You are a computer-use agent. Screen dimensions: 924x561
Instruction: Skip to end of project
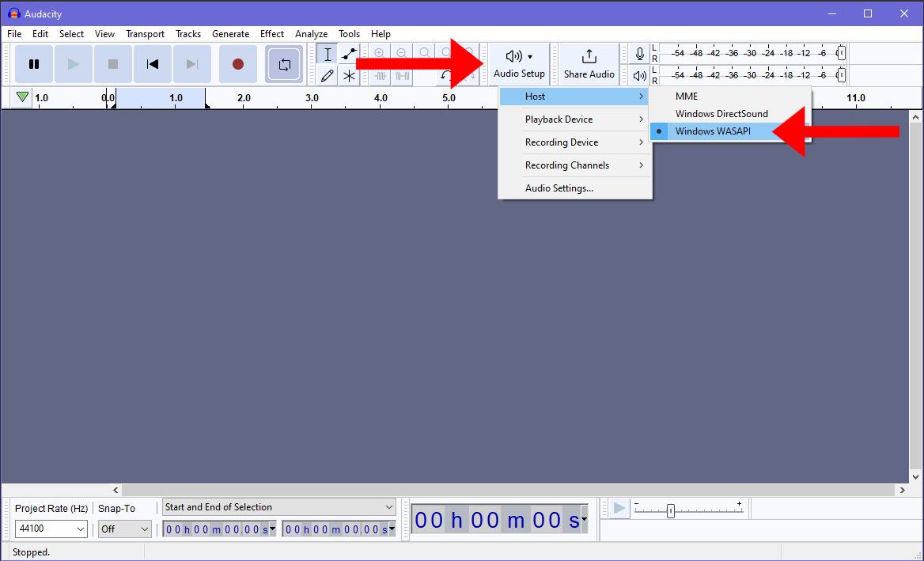[192, 64]
